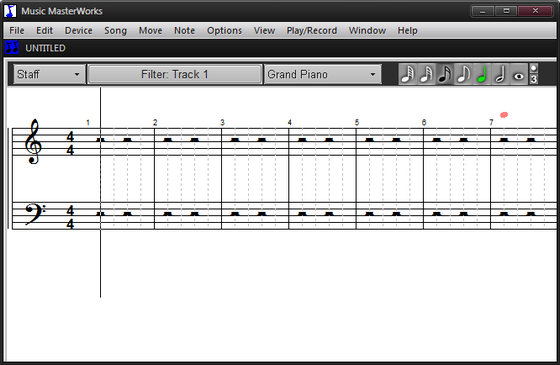Click the blue notes icon beside UNTITLED
560x365 pixels.
(x=12, y=48)
